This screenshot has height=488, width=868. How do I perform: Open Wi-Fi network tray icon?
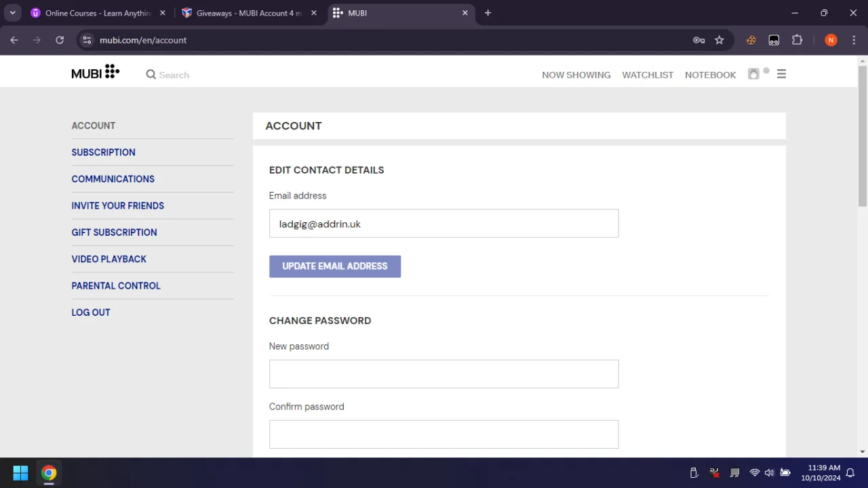click(754, 473)
